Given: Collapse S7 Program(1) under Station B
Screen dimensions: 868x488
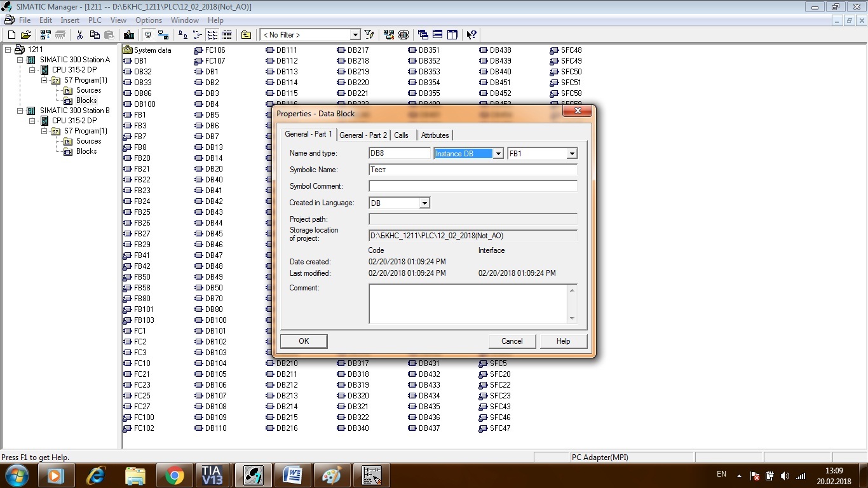Looking at the screenshot, I should (44, 131).
